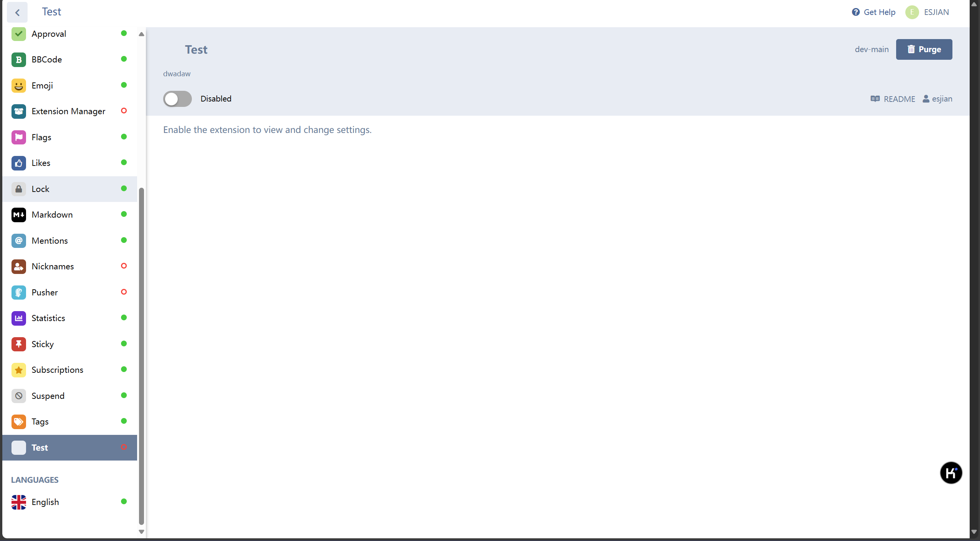Open the Subscriptions extension page
Screen dimensions: 980x541
(57, 370)
